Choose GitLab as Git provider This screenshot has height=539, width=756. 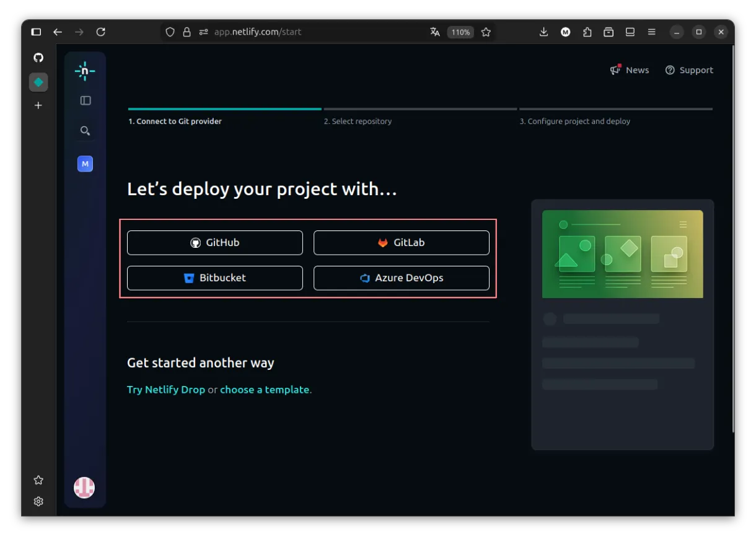[x=402, y=243]
